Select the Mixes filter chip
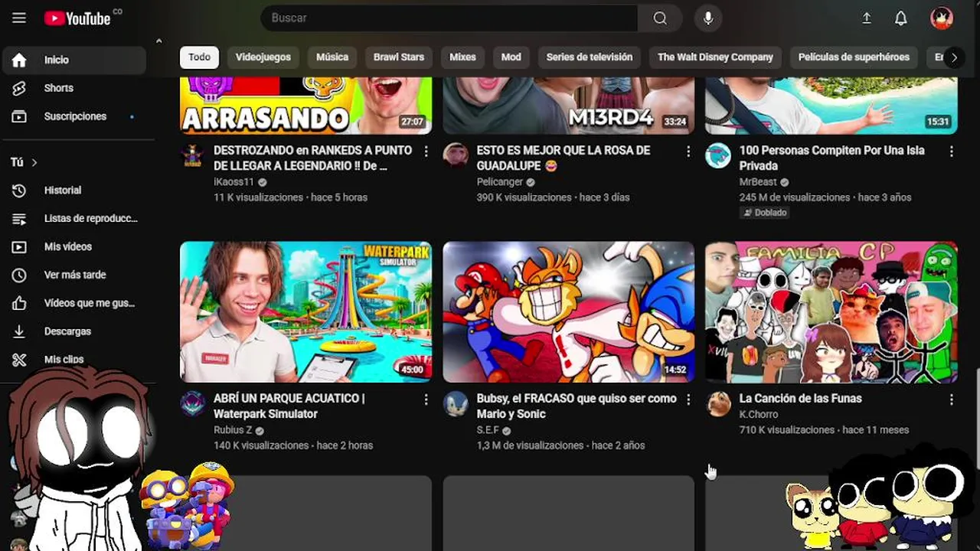Screen dimensions: 980x551 (462, 57)
